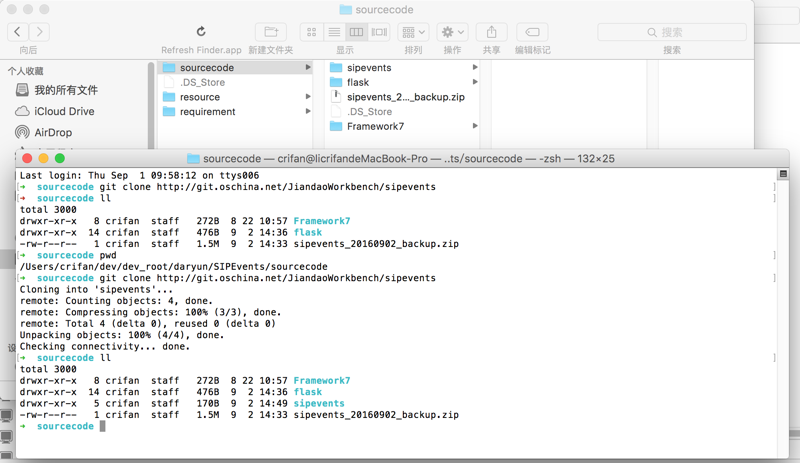Image resolution: width=800 pixels, height=463 pixels.
Task: Select the sourcecode folder in first column
Action: click(x=235, y=67)
